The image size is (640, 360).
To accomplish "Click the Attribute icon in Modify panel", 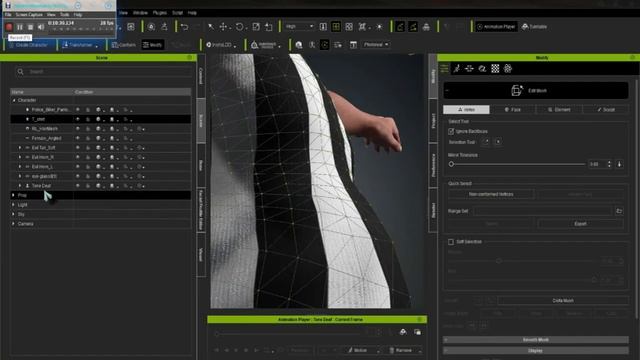I will pyautogui.click(x=444, y=69).
